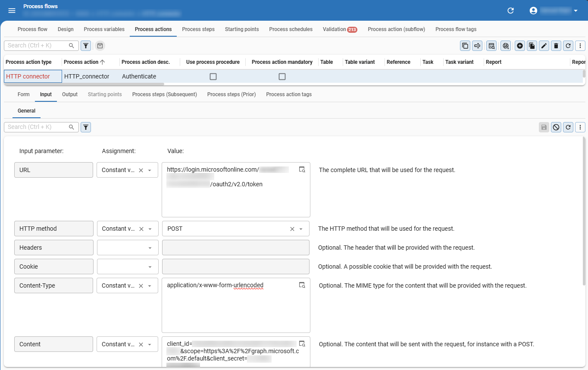Clear the POST value with its X button
588x370 pixels.
point(292,229)
